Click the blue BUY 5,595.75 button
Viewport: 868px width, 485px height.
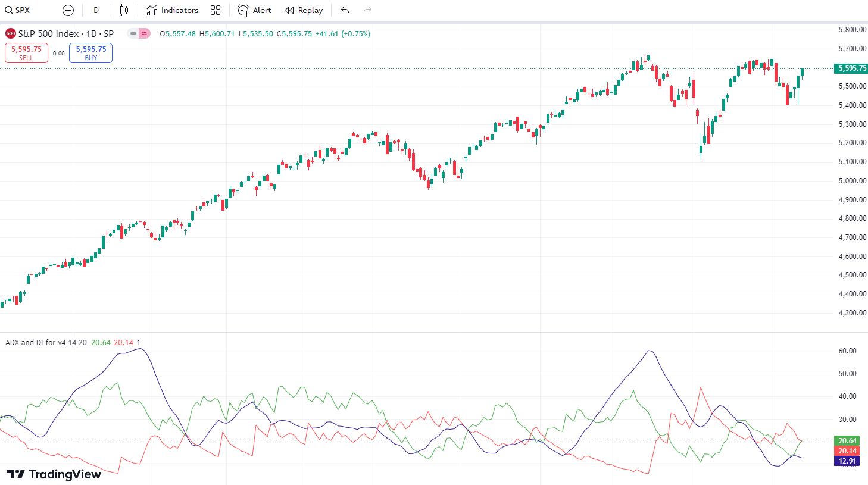click(x=90, y=53)
